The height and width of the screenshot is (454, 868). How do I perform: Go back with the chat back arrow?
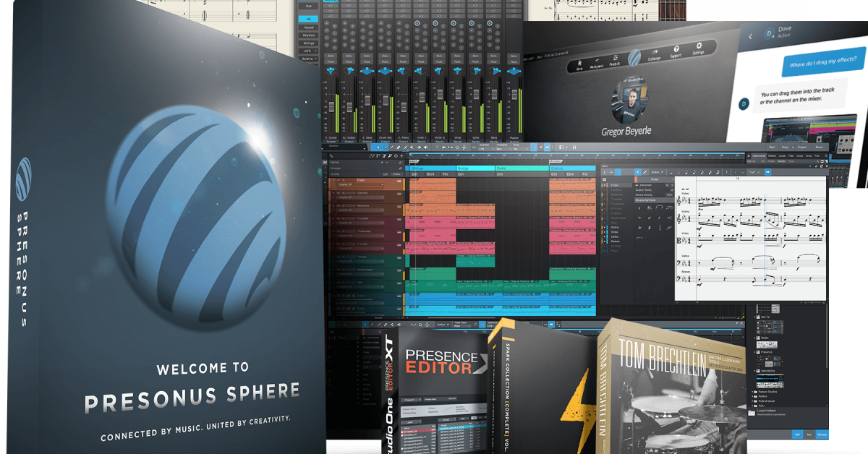(x=750, y=36)
